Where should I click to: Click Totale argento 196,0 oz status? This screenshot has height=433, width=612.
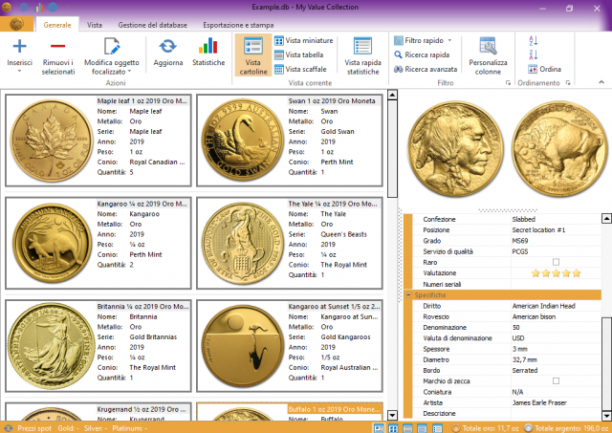[568, 428]
